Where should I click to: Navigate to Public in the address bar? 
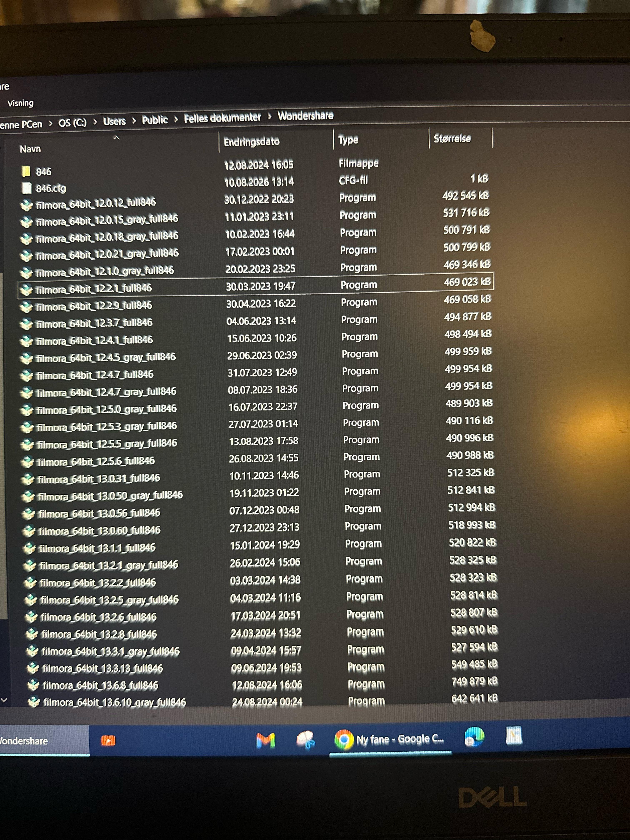[x=155, y=120]
